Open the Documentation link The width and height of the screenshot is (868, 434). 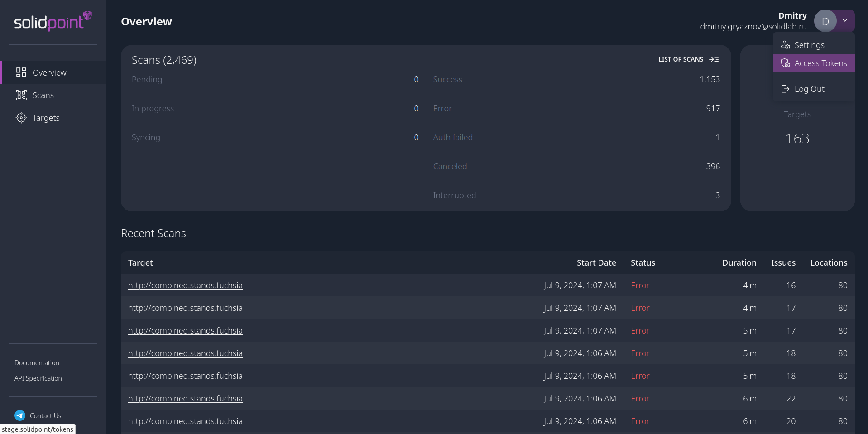(37, 363)
